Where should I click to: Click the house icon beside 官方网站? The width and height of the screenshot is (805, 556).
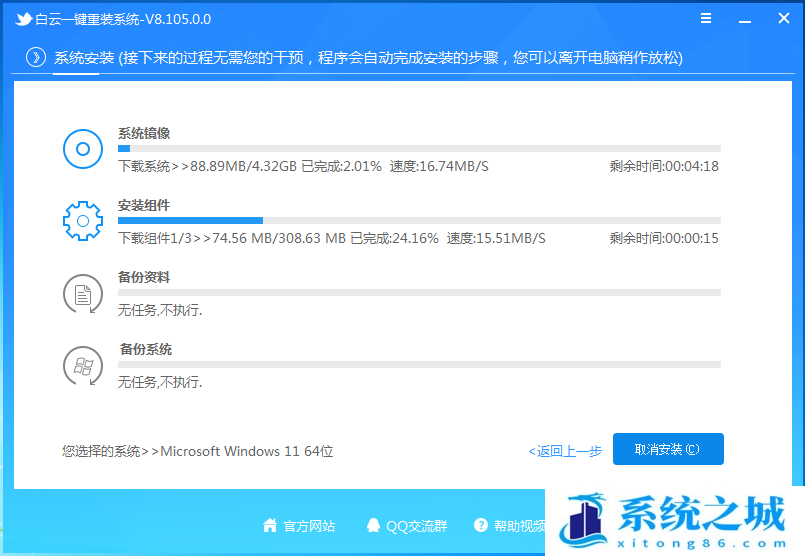(270, 525)
